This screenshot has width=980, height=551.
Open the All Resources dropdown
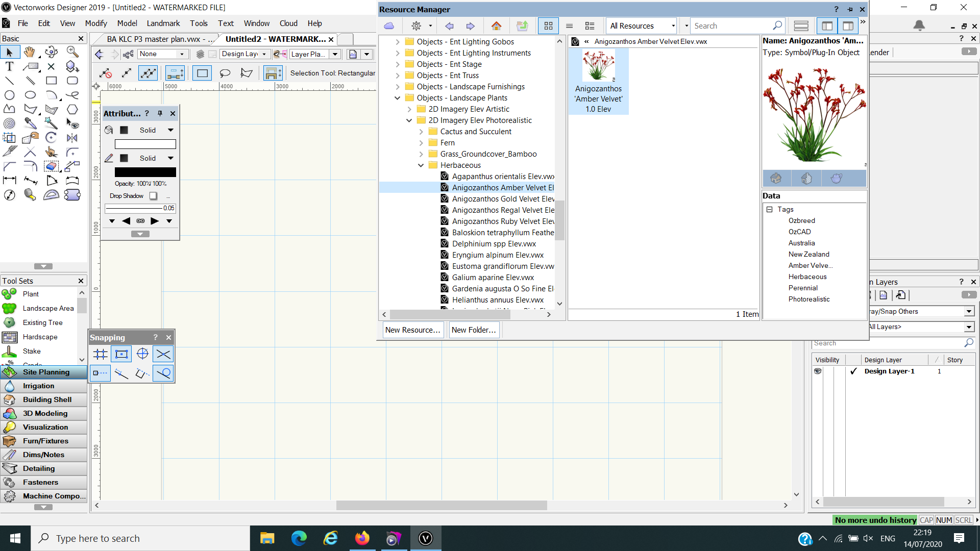pyautogui.click(x=642, y=26)
